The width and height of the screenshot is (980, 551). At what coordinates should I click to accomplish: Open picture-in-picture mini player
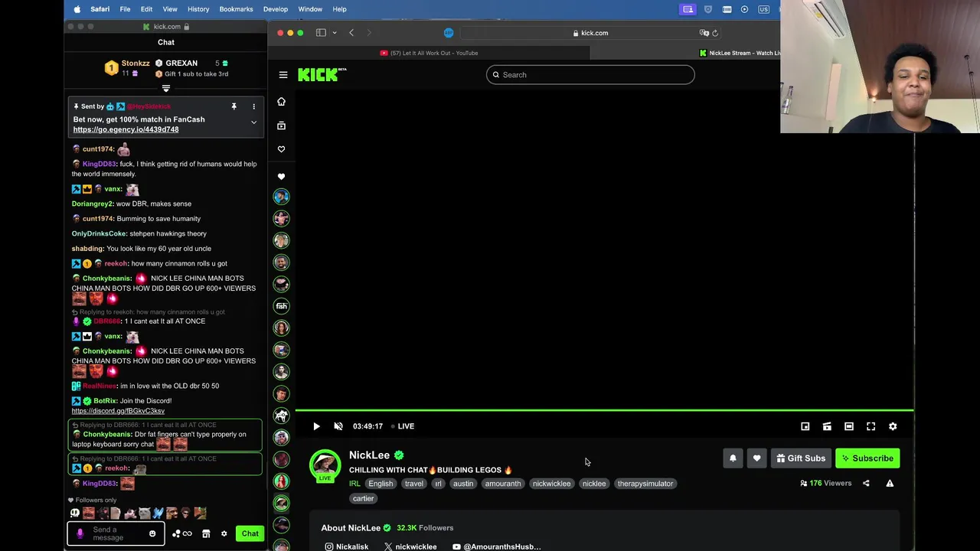805,426
